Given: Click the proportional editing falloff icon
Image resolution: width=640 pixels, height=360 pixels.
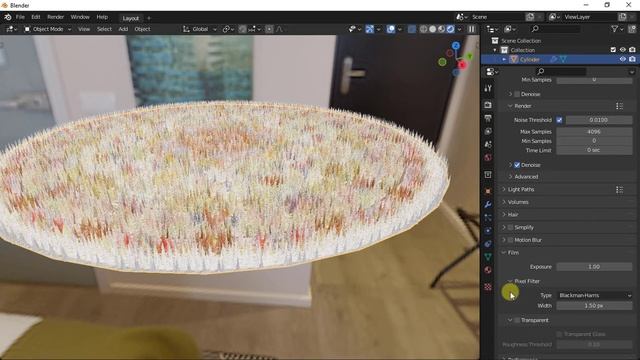Looking at the screenshot, I should [x=279, y=29].
